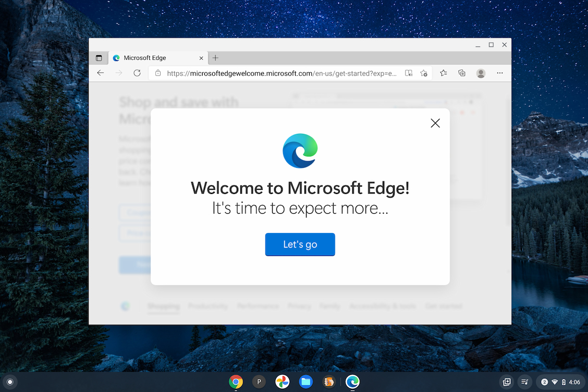Refresh the current page
The height and width of the screenshot is (392, 588).
(137, 73)
